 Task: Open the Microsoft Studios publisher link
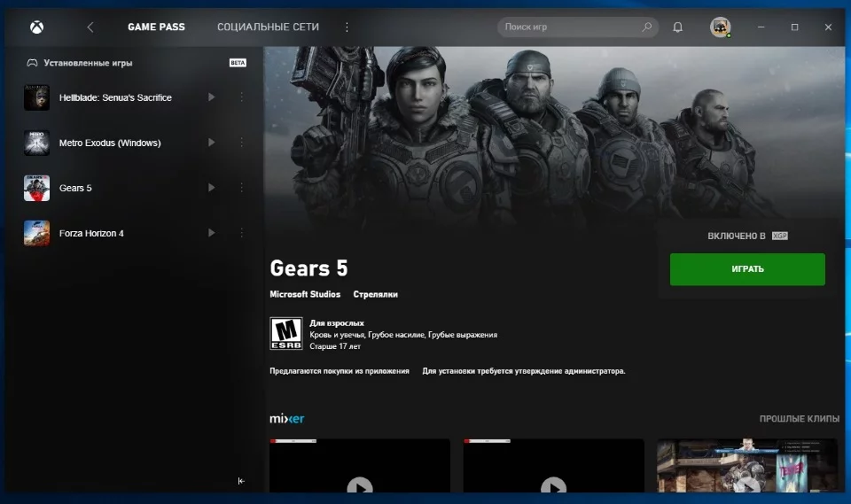pyautogui.click(x=305, y=294)
